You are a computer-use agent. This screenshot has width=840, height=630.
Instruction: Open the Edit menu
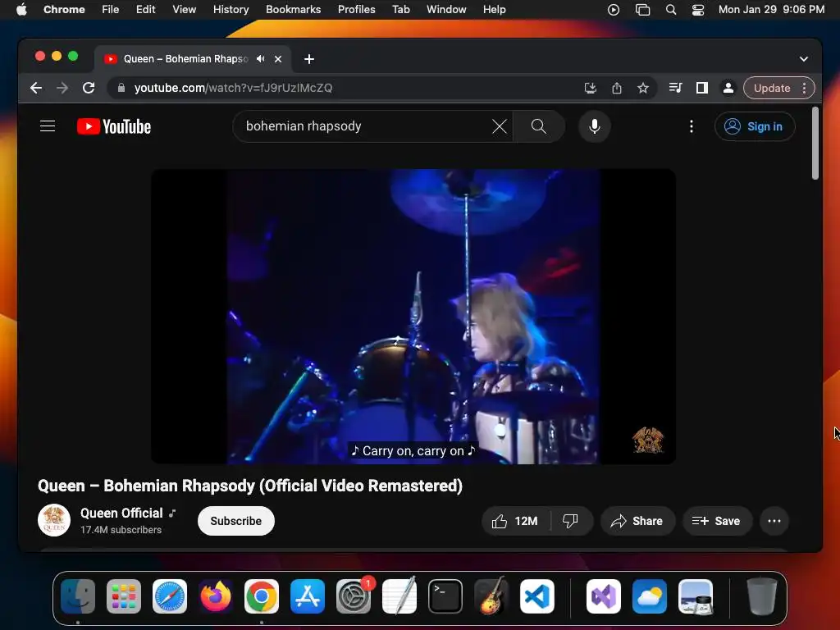(146, 9)
